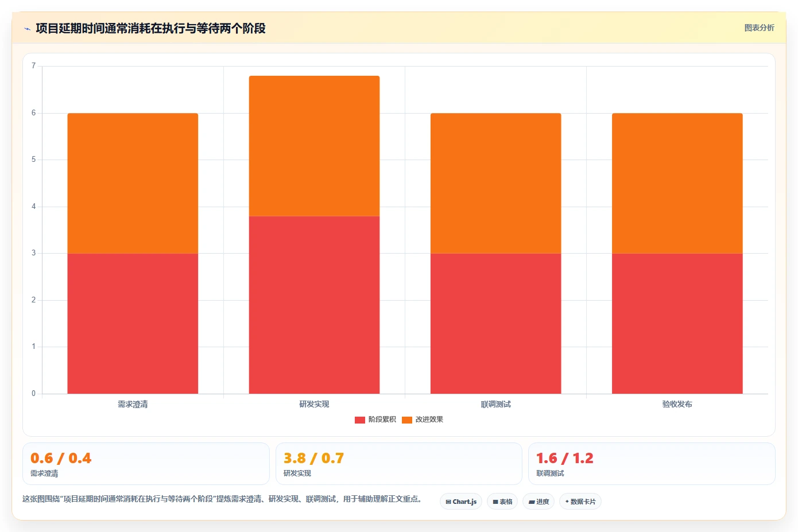Image resolution: width=798 pixels, height=532 pixels.
Task: Open the 0.6 / 0.4 需求澄清 card
Action: coord(146,464)
